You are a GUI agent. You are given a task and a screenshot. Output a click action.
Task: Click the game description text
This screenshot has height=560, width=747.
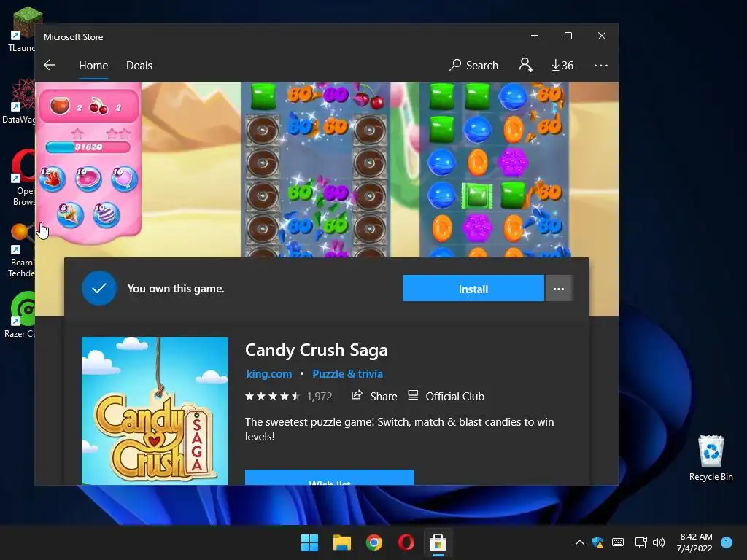[399, 429]
